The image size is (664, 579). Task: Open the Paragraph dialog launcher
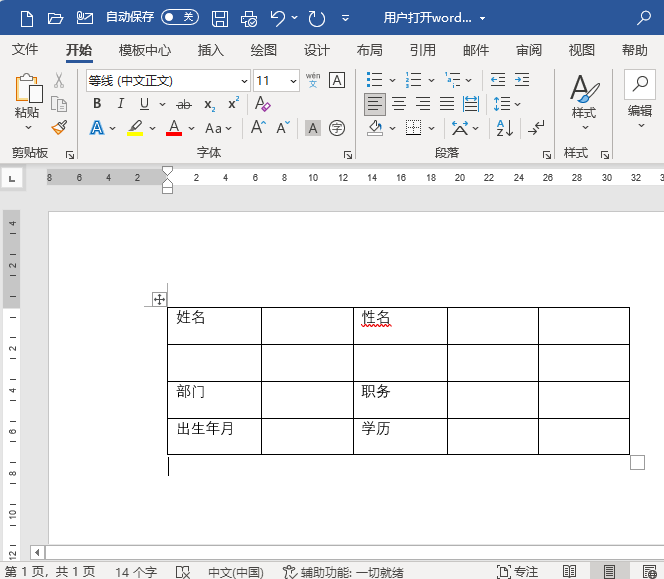point(547,155)
